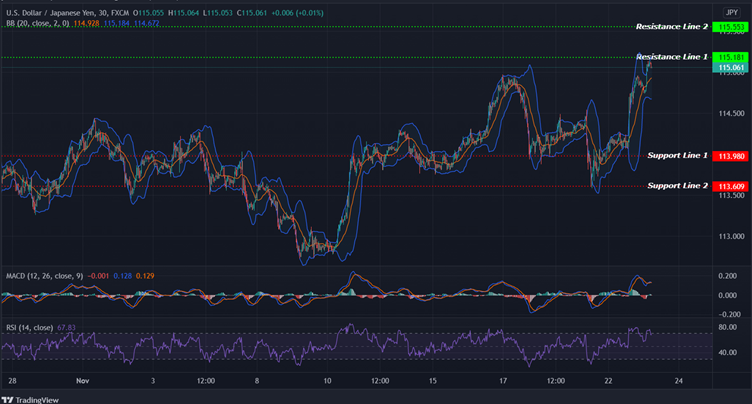Open the JPY currency selector

pos(731,11)
